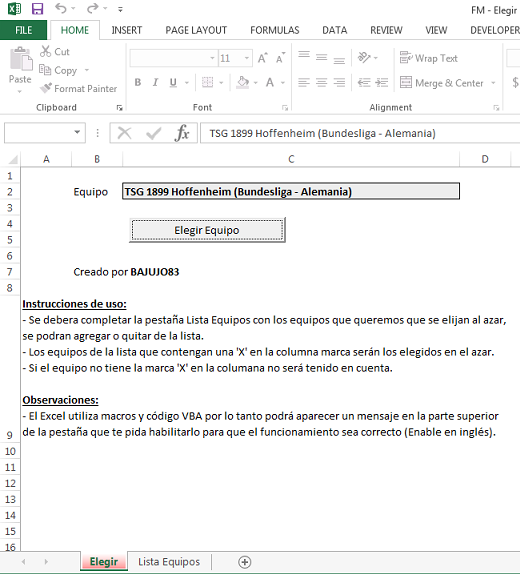The image size is (520, 574).
Task: Toggle Bold formatting
Action: tap(138, 82)
